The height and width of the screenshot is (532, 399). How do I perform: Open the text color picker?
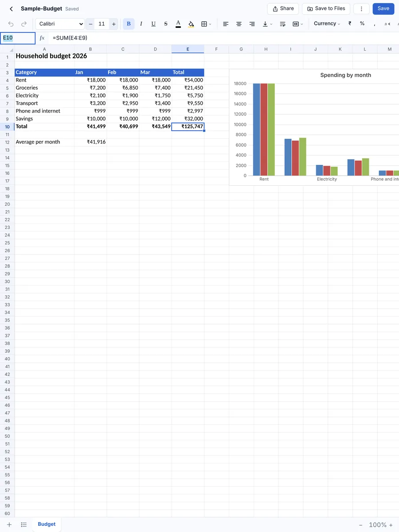pyautogui.click(x=178, y=24)
